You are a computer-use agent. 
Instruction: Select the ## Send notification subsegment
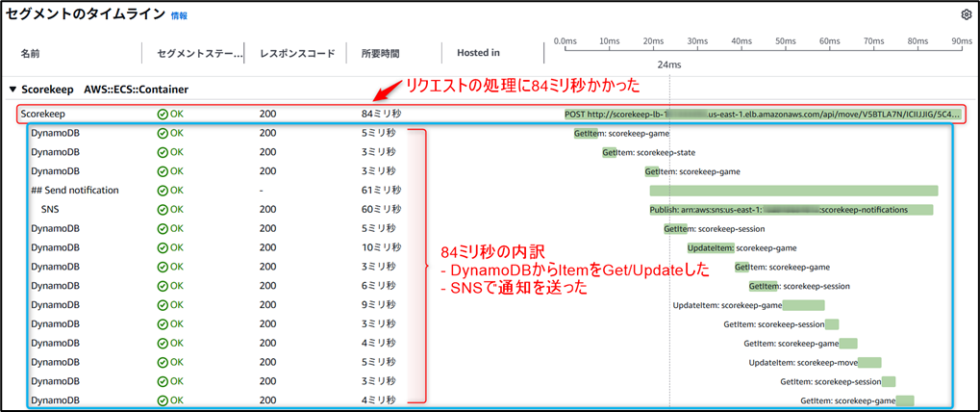pyautogui.click(x=74, y=191)
